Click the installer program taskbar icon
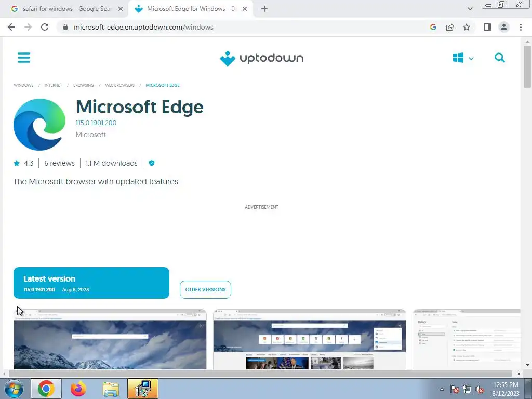 tap(143, 389)
